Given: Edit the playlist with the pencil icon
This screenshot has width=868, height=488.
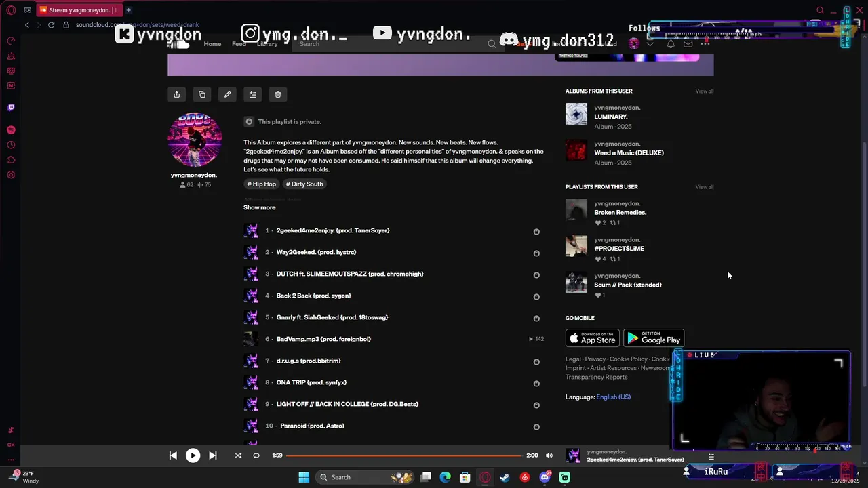Looking at the screenshot, I should click(227, 94).
